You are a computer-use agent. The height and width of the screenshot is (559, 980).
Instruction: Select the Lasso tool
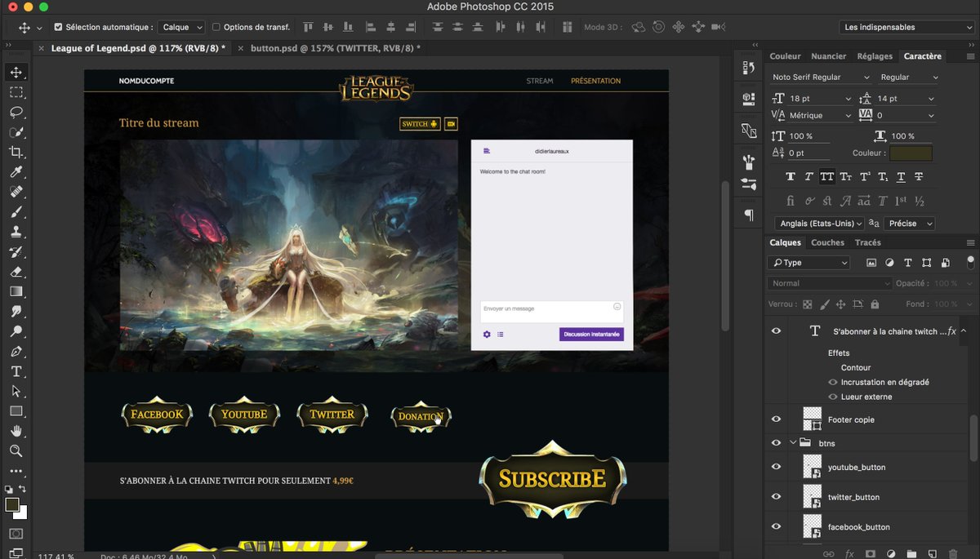(16, 112)
